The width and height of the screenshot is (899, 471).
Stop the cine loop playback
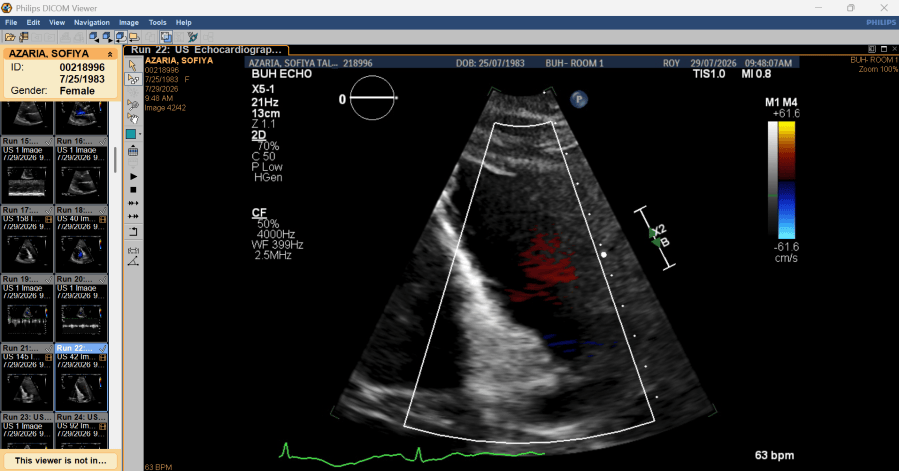(x=133, y=190)
